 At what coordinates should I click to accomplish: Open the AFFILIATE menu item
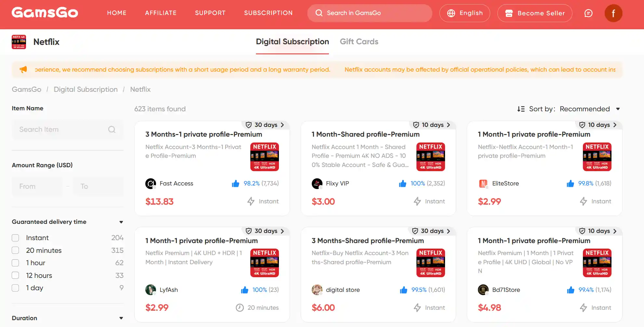coord(161,13)
